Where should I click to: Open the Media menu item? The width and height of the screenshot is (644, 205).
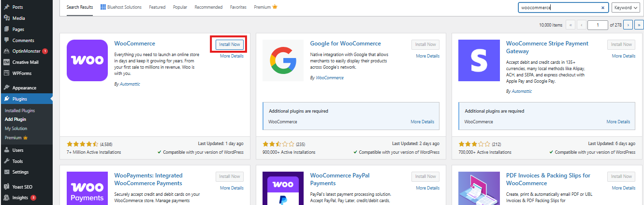(18, 18)
